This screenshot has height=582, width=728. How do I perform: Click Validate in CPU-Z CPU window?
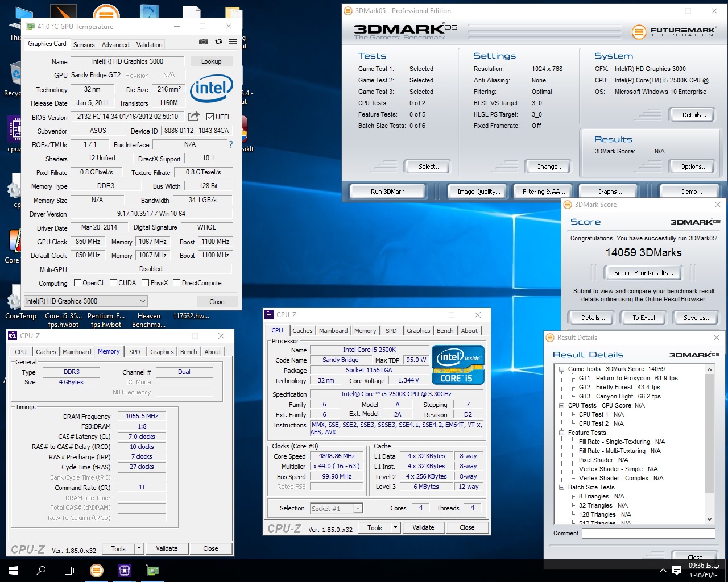(x=423, y=527)
